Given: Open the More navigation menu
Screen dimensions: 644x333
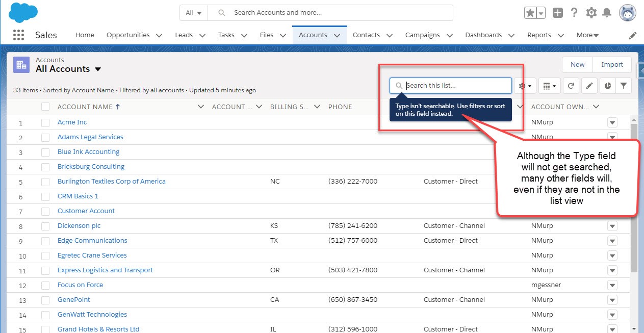Looking at the screenshot, I should tap(588, 35).
